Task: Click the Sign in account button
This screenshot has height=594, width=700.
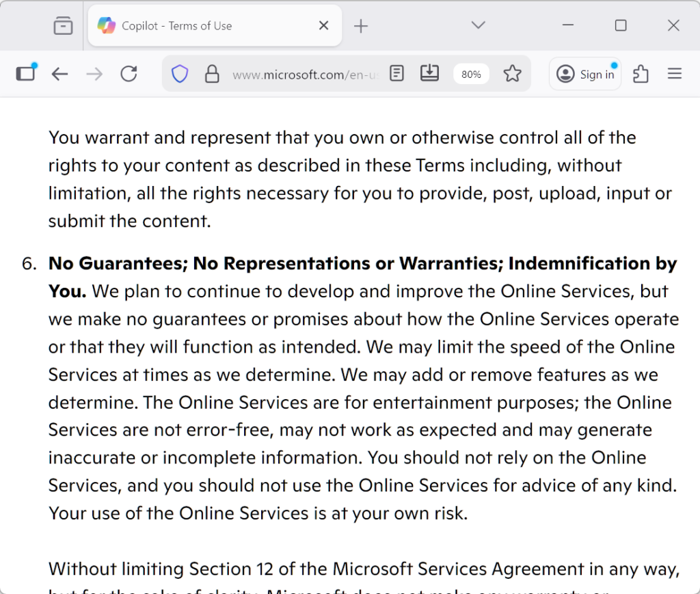Action: pyautogui.click(x=585, y=74)
